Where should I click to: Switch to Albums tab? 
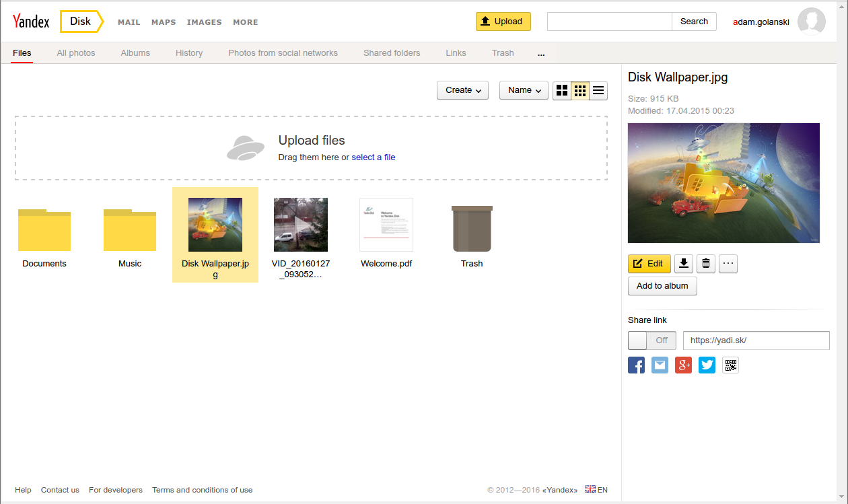[x=135, y=53]
